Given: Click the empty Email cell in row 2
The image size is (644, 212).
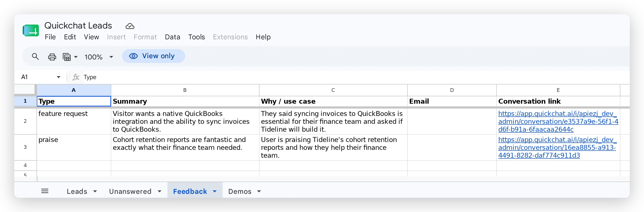Looking at the screenshot, I should 452,121.
